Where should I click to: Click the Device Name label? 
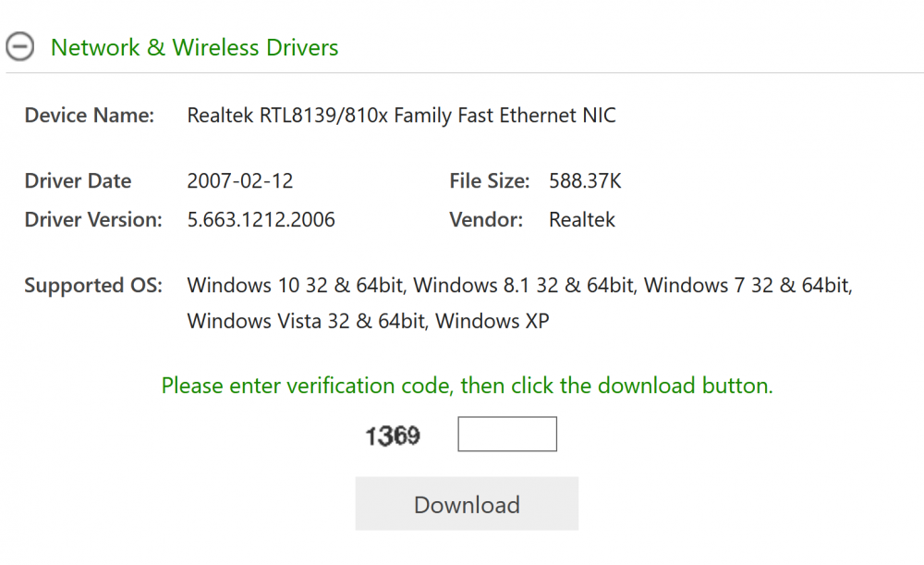[x=89, y=116]
